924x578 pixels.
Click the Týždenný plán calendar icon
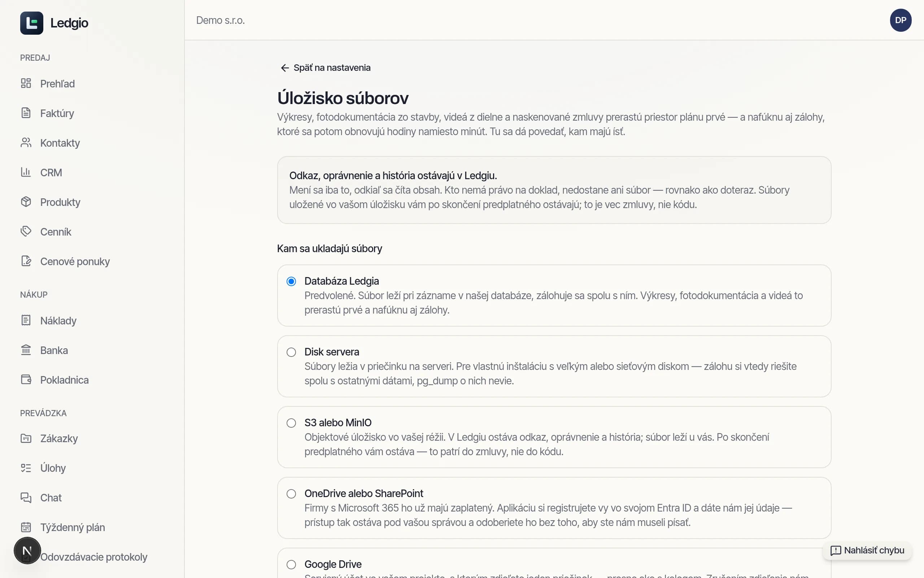[26, 527]
